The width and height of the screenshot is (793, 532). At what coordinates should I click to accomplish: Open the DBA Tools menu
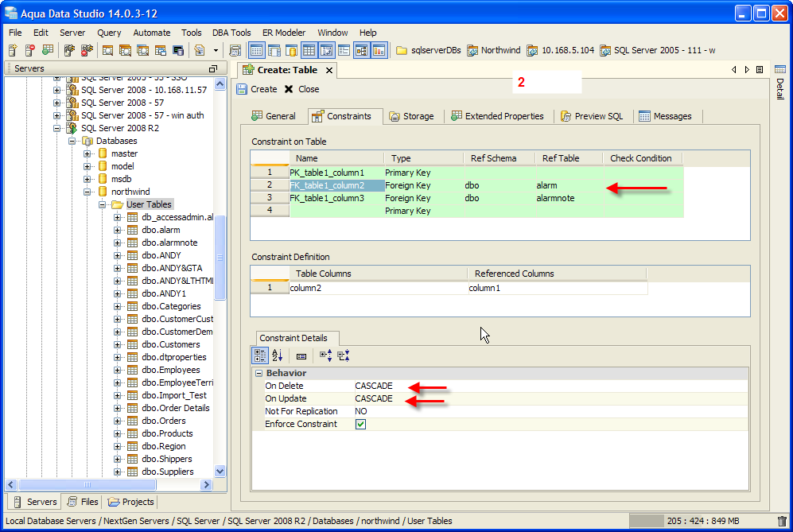[x=231, y=33]
